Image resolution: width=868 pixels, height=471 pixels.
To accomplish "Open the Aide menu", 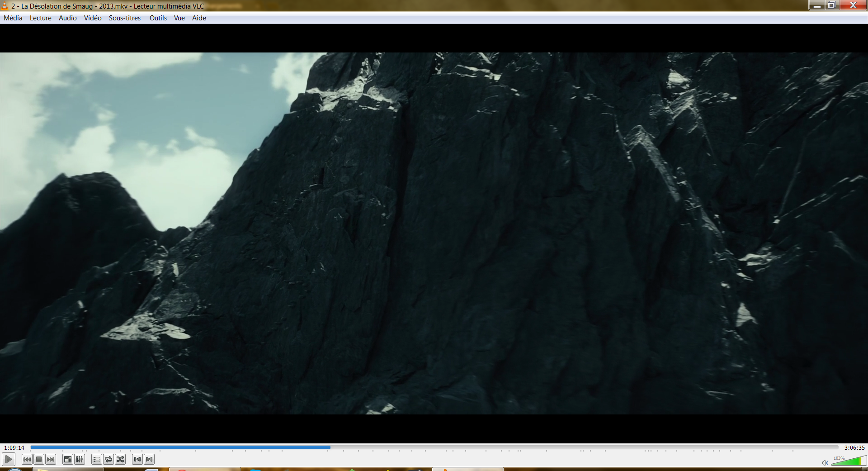I will [199, 18].
